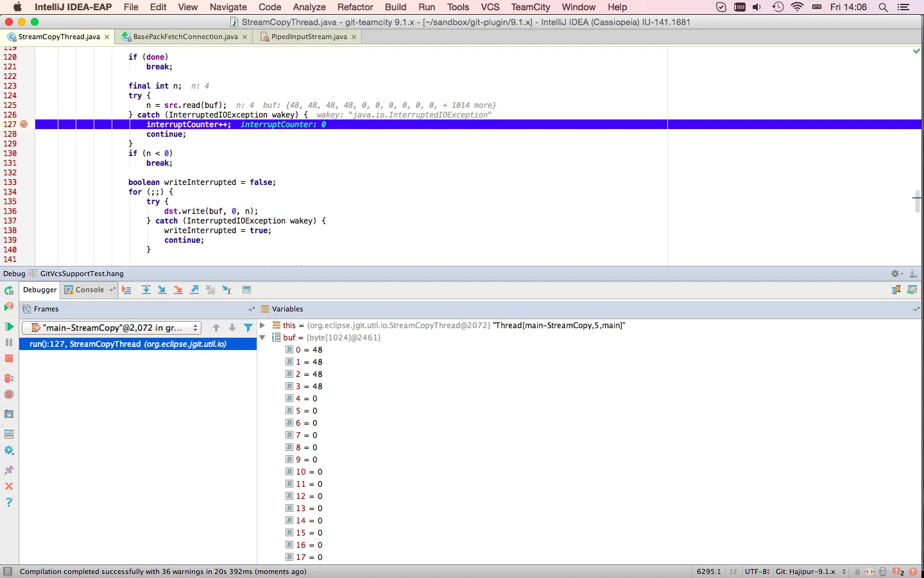Image resolution: width=924 pixels, height=578 pixels.
Task: Open the Refactor menu
Action: [355, 7]
